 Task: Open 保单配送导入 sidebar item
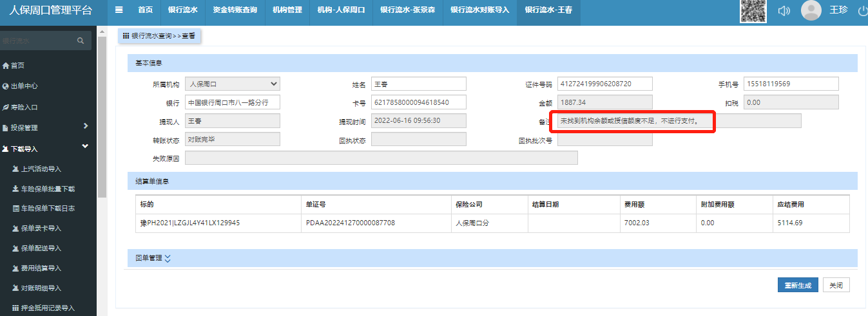tap(37, 248)
